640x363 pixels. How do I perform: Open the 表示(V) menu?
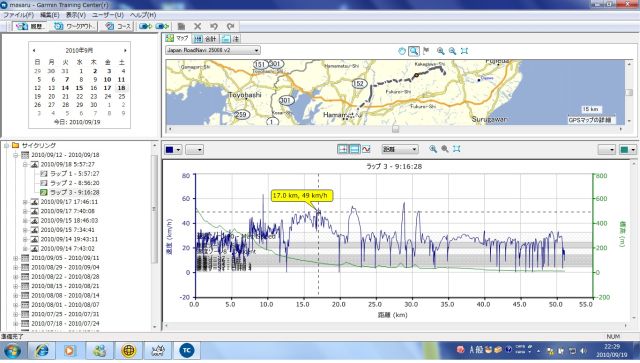pyautogui.click(x=76, y=15)
